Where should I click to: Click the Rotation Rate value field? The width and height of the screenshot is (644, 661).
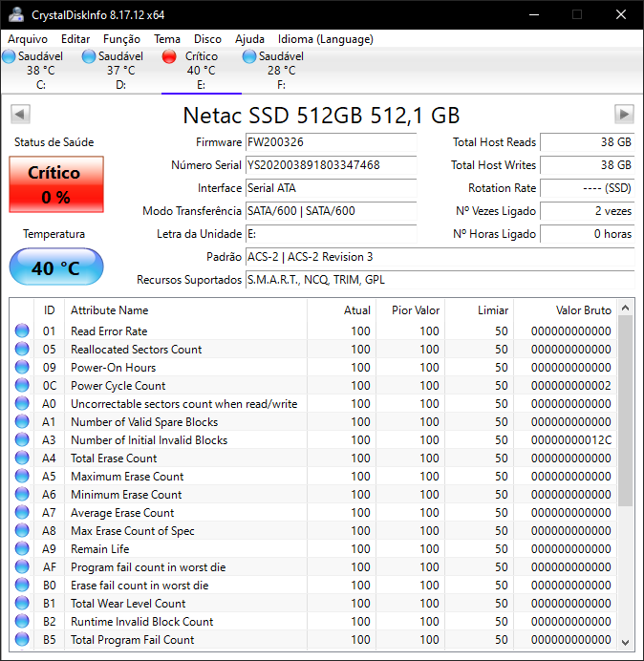(588, 188)
